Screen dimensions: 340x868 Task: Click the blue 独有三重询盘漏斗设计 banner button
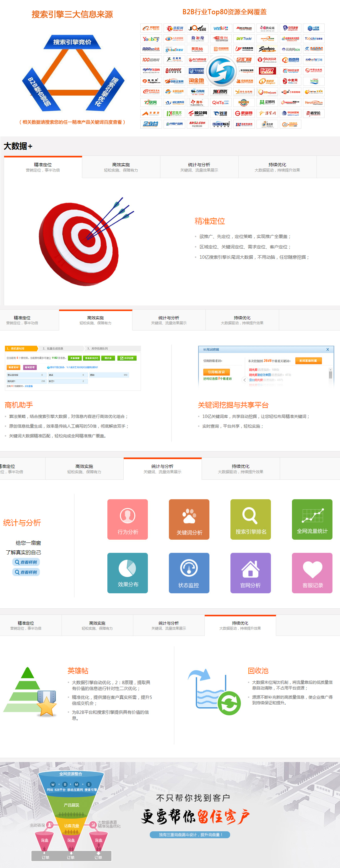tap(190, 835)
